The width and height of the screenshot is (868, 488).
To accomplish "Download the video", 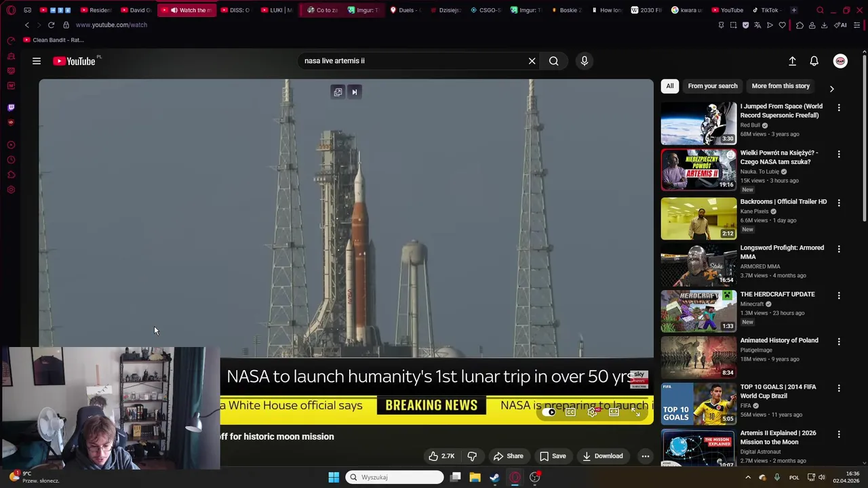I will pos(602,456).
